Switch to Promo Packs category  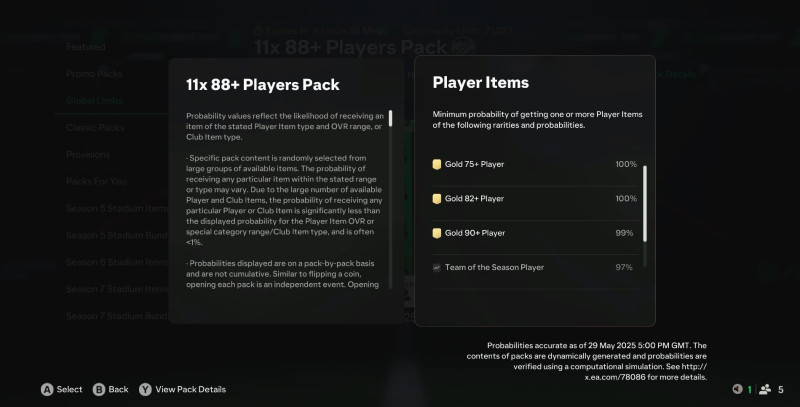[x=94, y=74]
